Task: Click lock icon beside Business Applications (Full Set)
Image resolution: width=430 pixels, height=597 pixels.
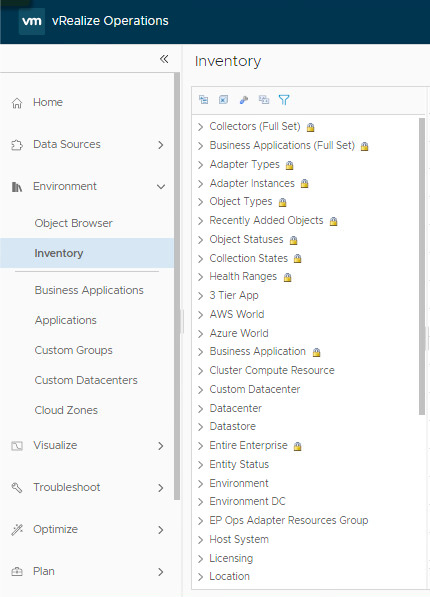Action: click(364, 146)
